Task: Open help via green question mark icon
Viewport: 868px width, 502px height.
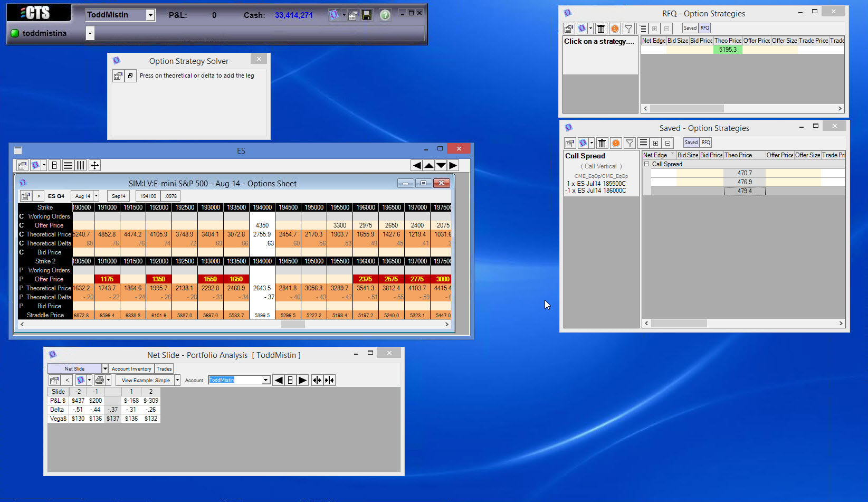Action: (x=385, y=15)
